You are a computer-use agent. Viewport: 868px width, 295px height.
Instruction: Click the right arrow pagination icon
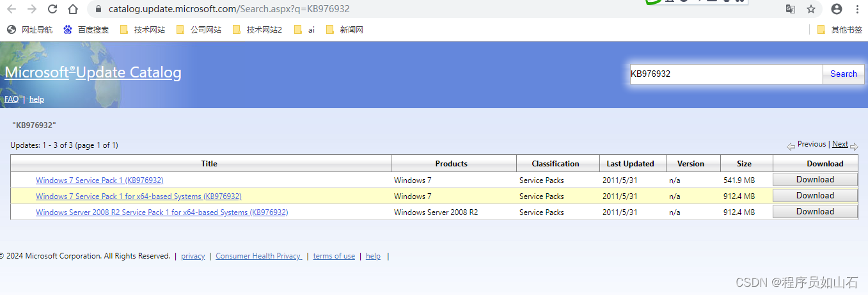tap(854, 147)
